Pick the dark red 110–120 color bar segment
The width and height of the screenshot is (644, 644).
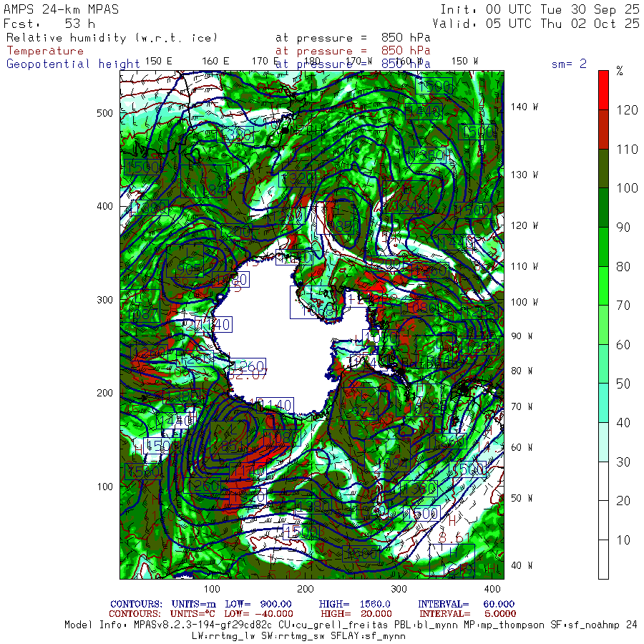[603, 130]
